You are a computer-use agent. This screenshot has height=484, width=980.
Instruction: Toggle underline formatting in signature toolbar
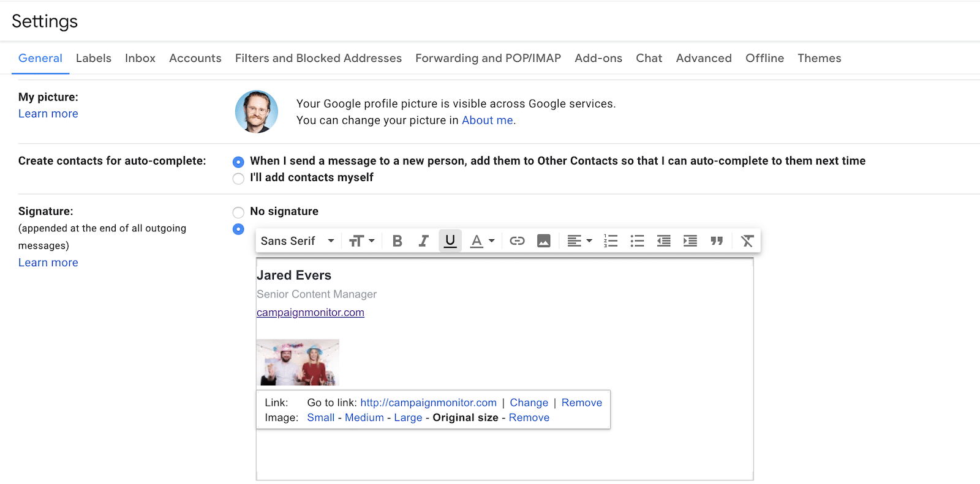[450, 241]
